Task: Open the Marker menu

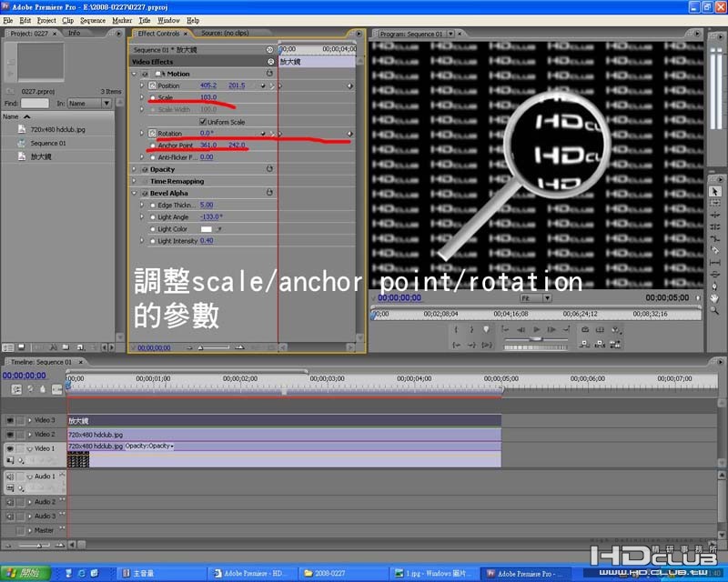Action: [122, 20]
